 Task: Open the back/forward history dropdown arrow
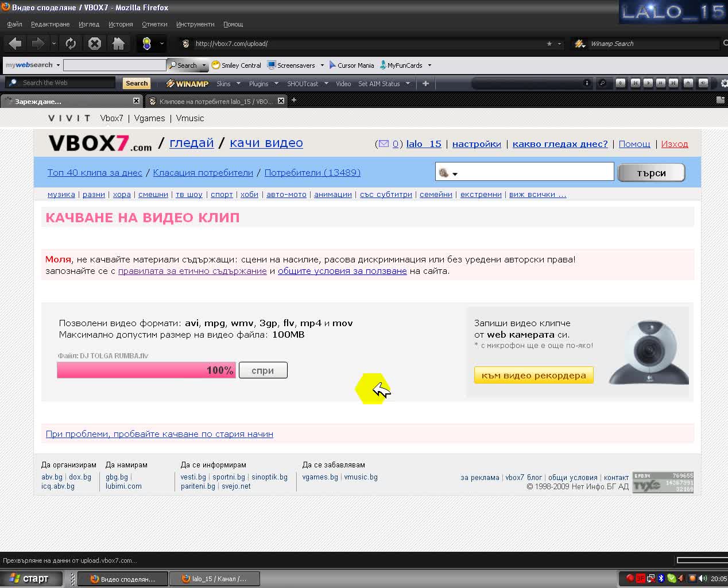[x=54, y=43]
